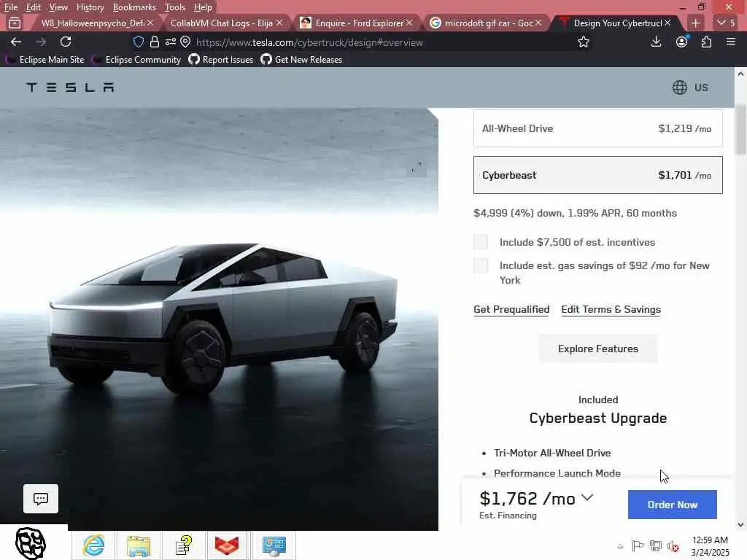Click the page vertical scrollbar thumb
This screenshot has height=560, width=747.
coord(740,130)
